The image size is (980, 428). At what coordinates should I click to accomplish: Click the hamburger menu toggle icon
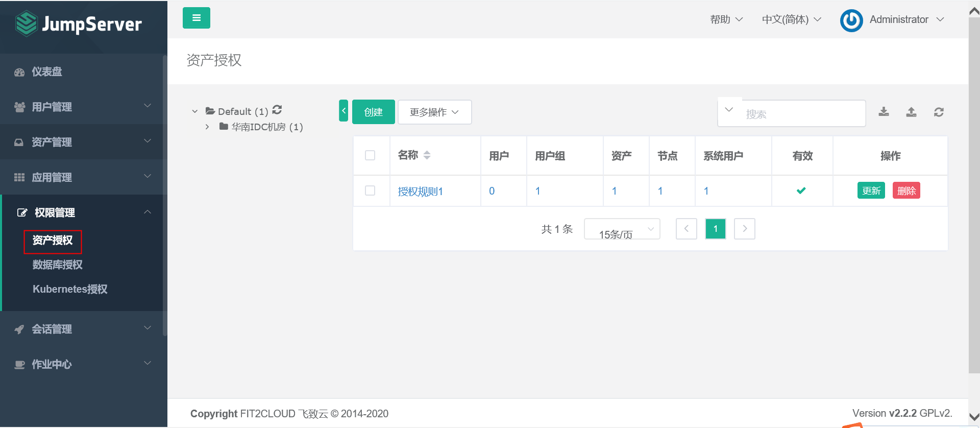tap(197, 18)
